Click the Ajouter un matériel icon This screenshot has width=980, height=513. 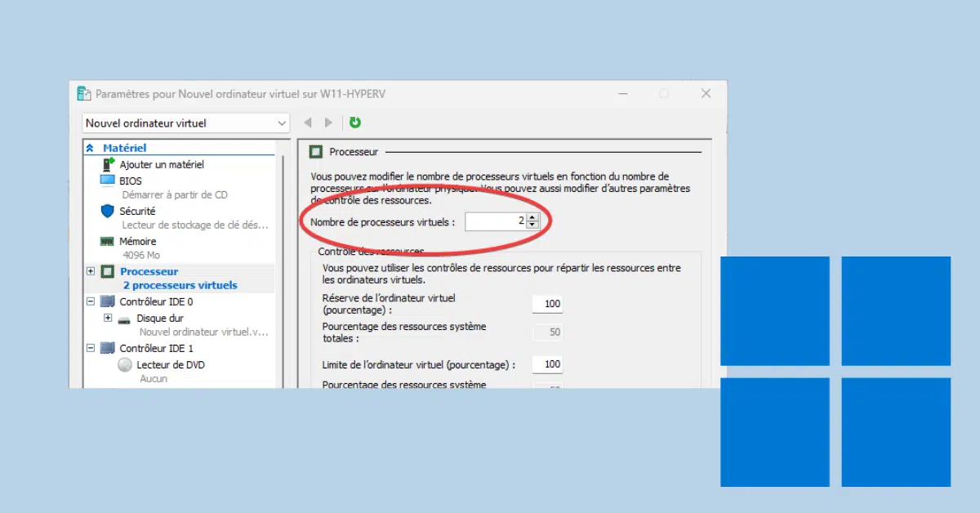(x=107, y=164)
